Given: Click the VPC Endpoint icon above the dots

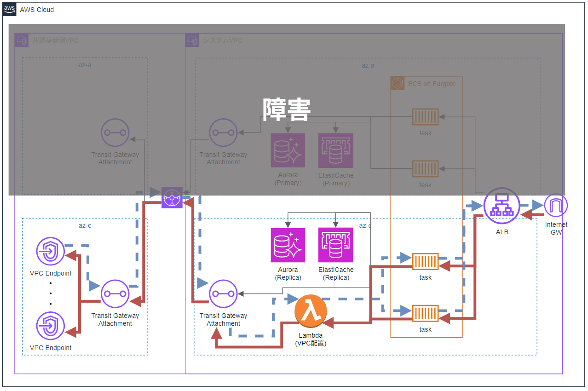Looking at the screenshot, I should point(51,251).
